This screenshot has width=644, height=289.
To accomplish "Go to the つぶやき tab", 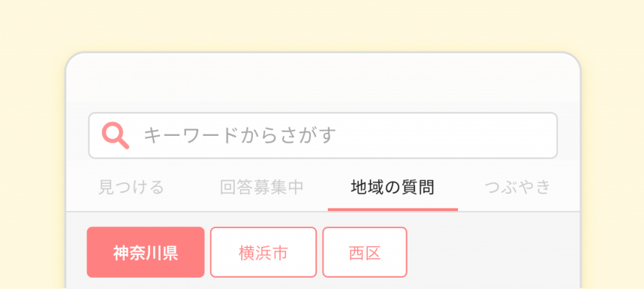I will pos(517,187).
